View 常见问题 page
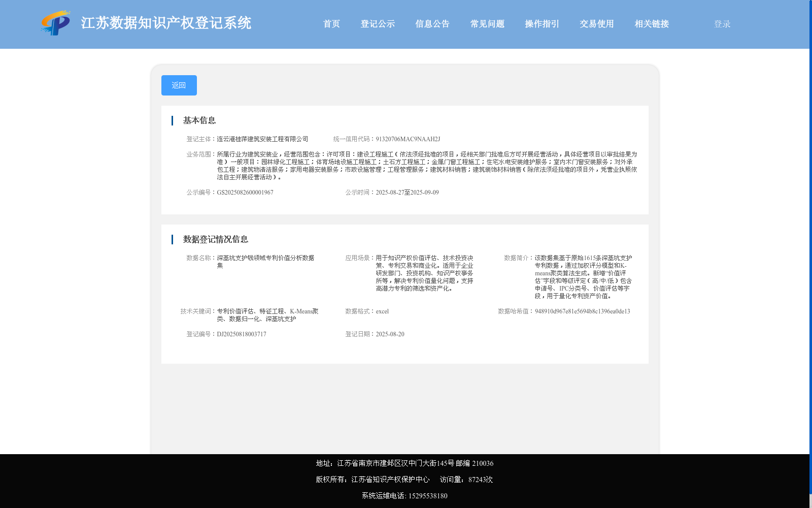Screen dimensions: 812x508 (x=487, y=23)
